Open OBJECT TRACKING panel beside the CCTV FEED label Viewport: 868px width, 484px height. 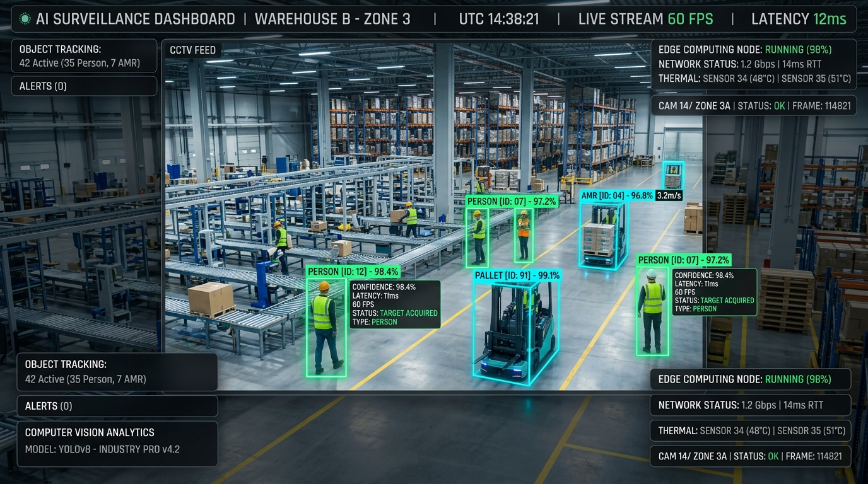point(84,56)
